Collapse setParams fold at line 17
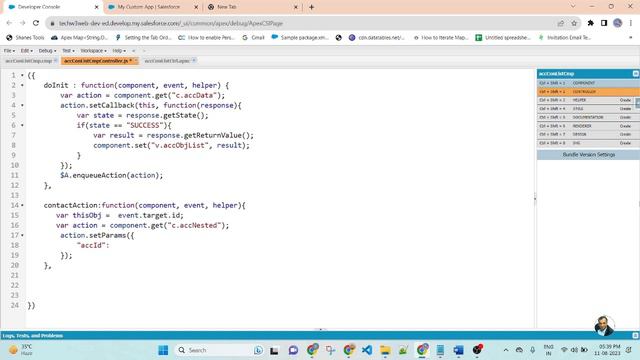This screenshot has height=360, width=640. (x=22, y=235)
